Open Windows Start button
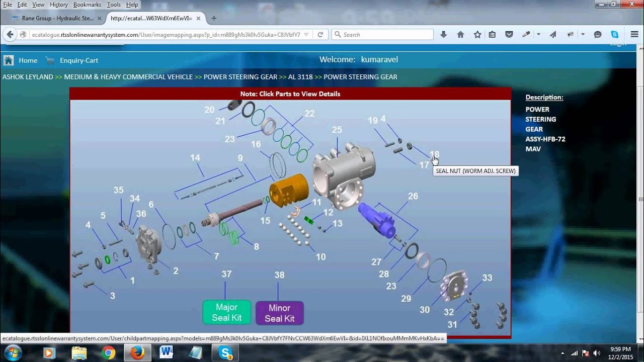The width and height of the screenshot is (644, 362). click(x=13, y=352)
